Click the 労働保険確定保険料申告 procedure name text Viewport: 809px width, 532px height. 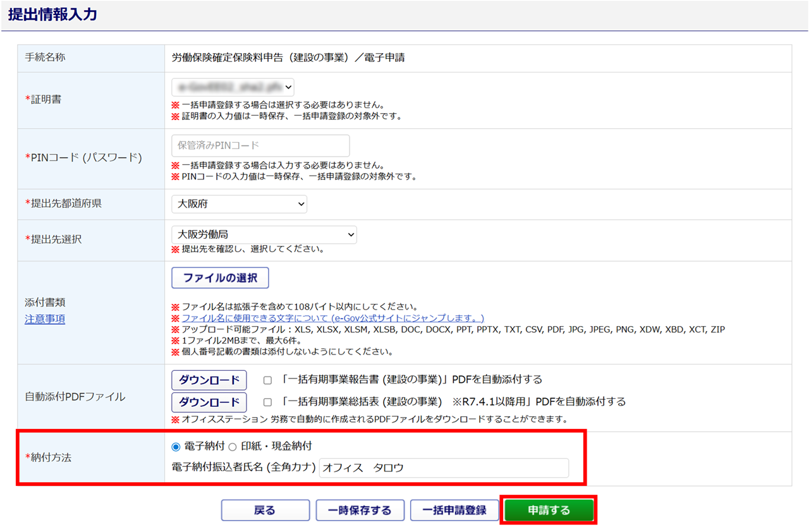pos(288,57)
